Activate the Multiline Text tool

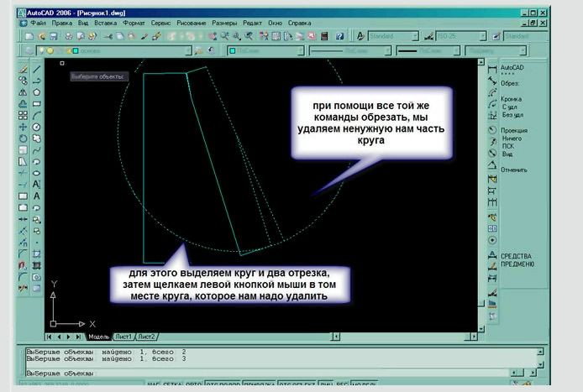pyautogui.click(x=37, y=196)
